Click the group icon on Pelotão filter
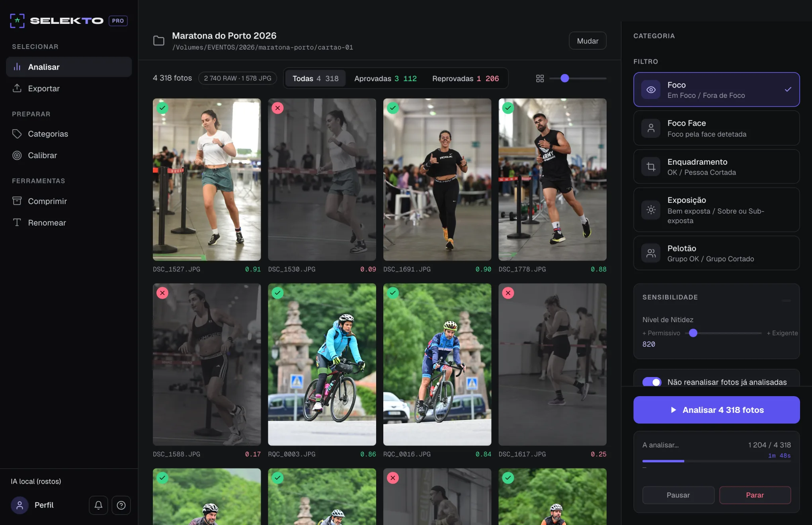812x525 pixels. click(x=651, y=253)
